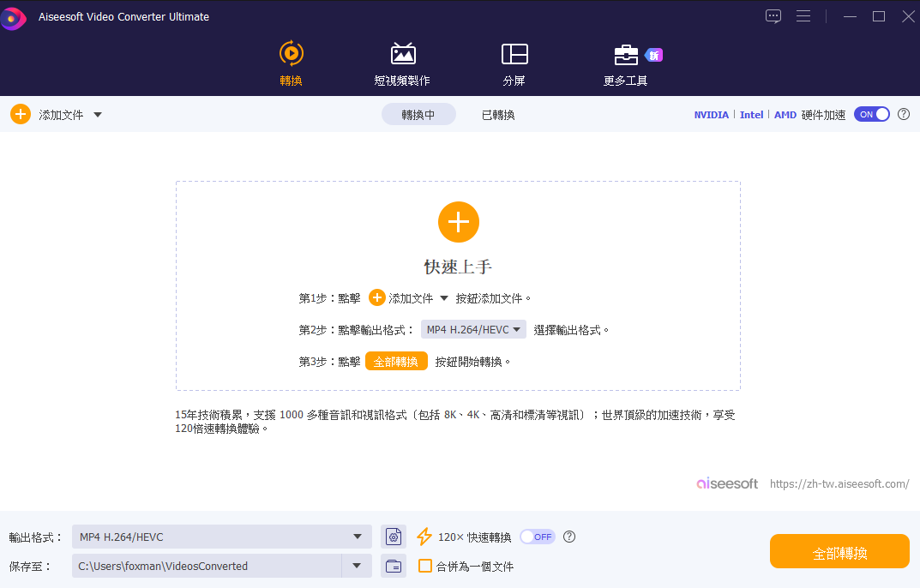
Task: Enable 合併為一個文件 checkbox
Action: click(424, 566)
